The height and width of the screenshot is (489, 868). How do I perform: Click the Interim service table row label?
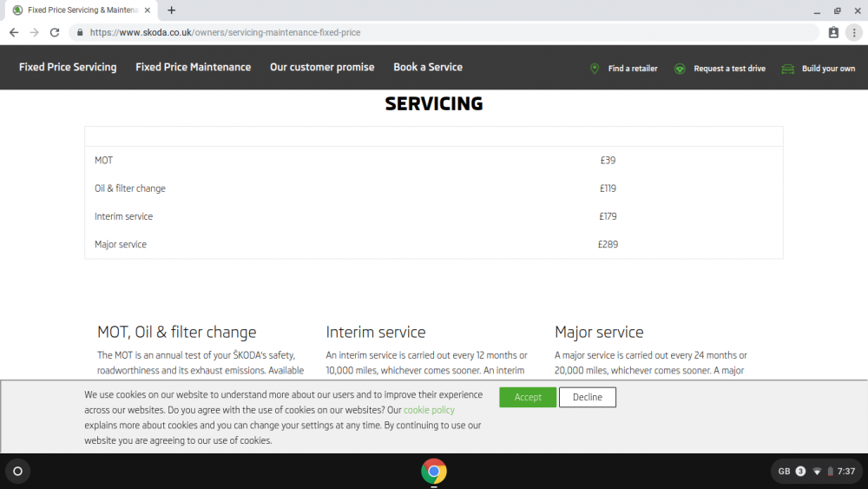[123, 216]
